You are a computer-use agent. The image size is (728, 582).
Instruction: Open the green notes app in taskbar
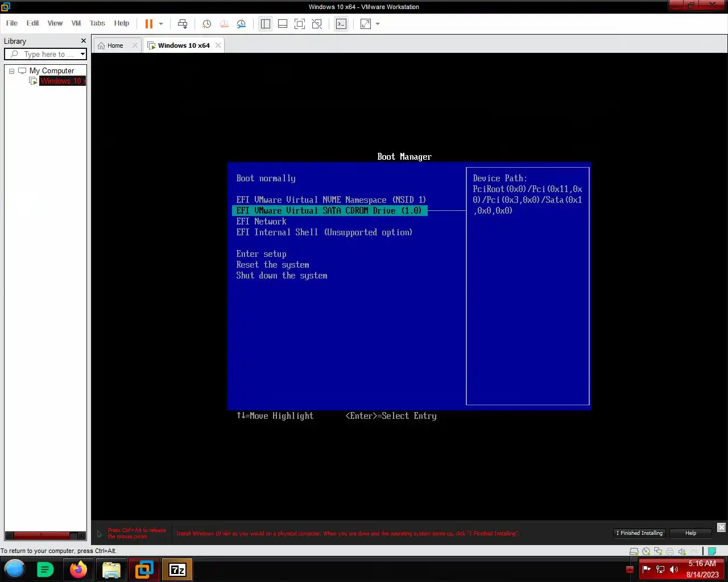coord(45,569)
